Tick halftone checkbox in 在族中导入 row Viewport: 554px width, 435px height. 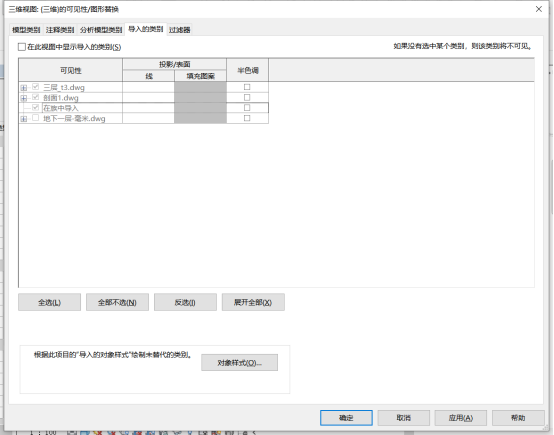click(x=247, y=107)
